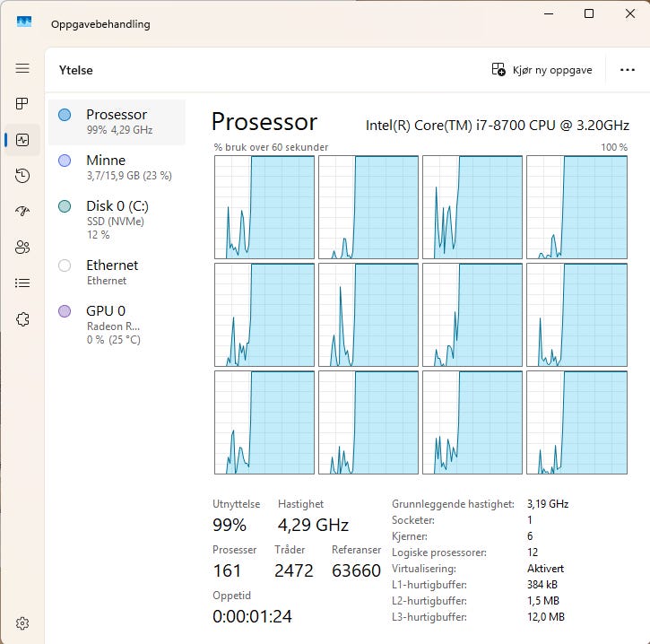Click the top-right processor graph
650x644 pixels.
pyautogui.click(x=576, y=207)
